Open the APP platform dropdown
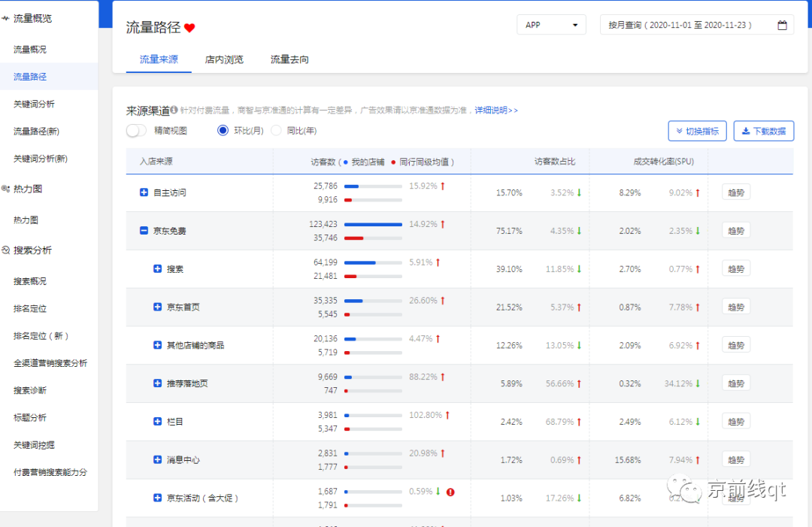812x527 pixels. click(x=551, y=25)
